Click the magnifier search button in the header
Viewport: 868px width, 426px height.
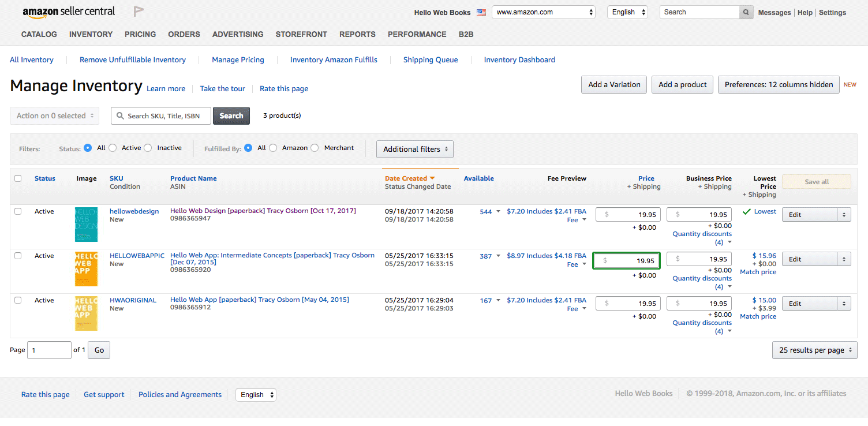[746, 12]
